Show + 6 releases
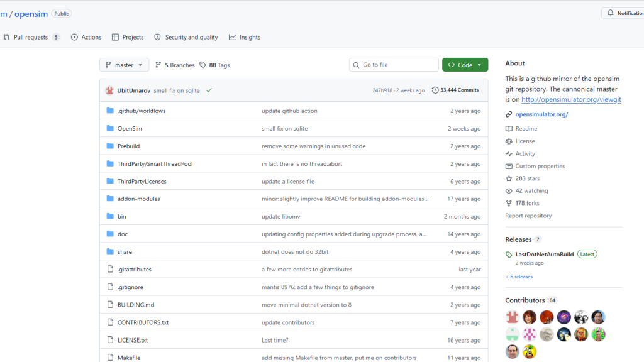 [x=519, y=277]
